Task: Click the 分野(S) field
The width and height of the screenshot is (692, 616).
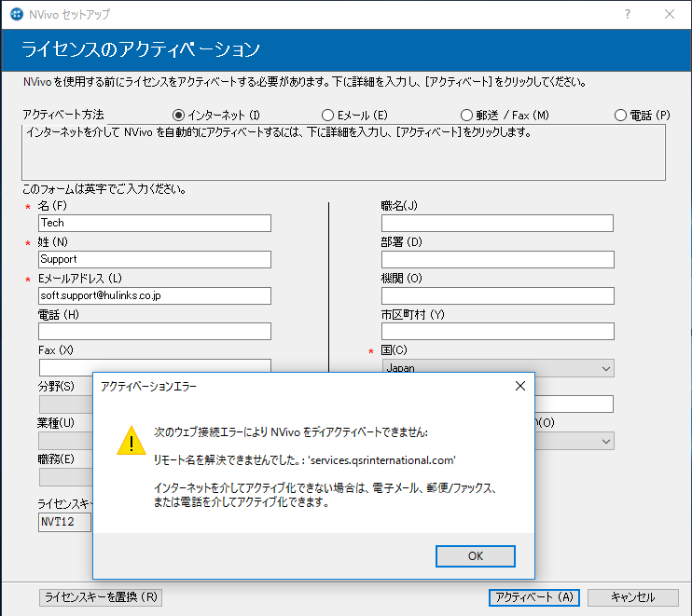Action: tap(66, 404)
